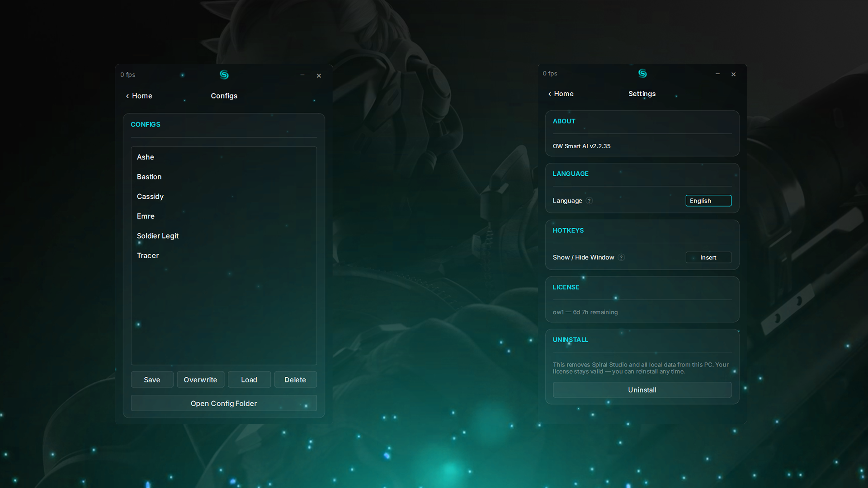Click the UNINSTALL section header
868x488 pixels.
click(571, 340)
